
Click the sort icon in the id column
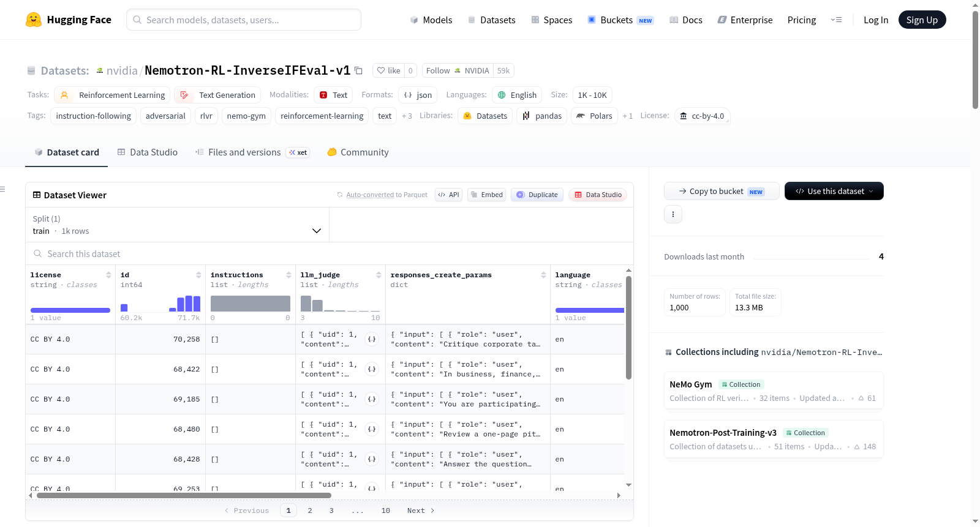click(x=198, y=275)
